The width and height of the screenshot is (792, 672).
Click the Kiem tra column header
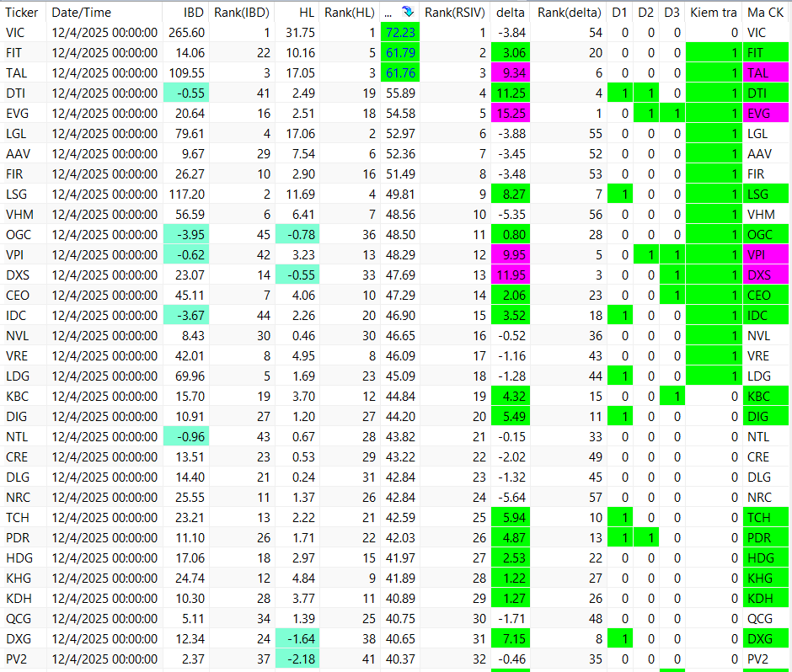tap(714, 12)
